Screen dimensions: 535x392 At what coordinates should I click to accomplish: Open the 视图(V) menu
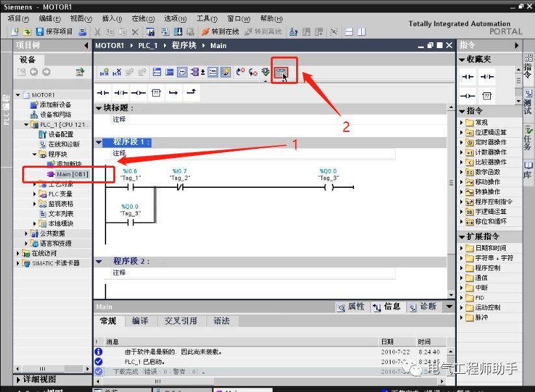pyautogui.click(x=81, y=19)
